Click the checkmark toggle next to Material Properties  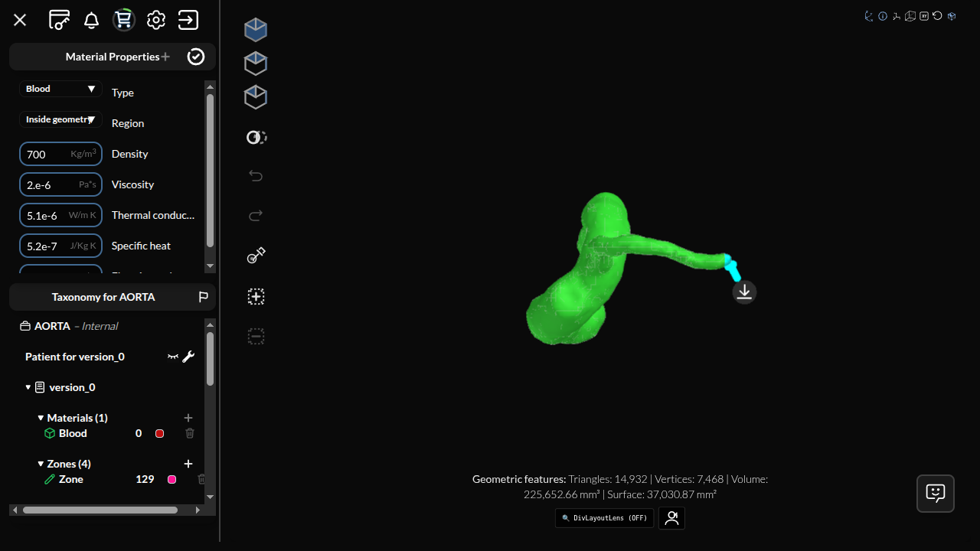tap(195, 57)
